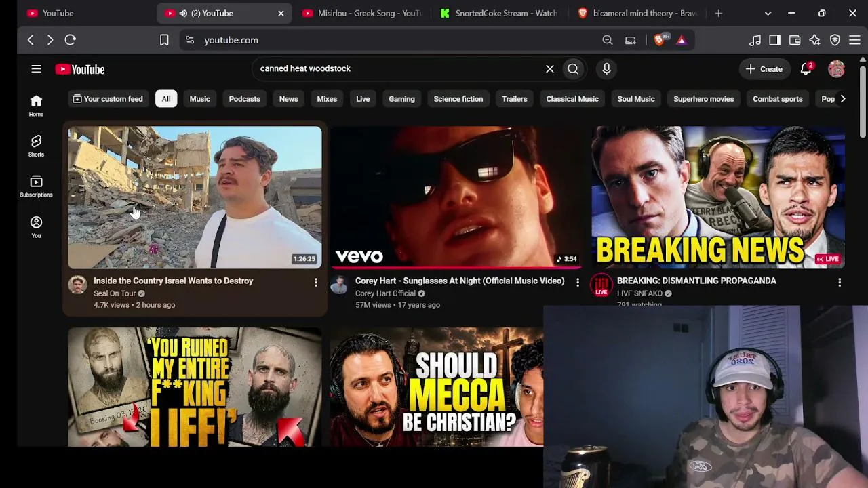This screenshot has width=868, height=488.
Task: Switch to the SnortedCoke Stream tab
Action: coord(499,13)
